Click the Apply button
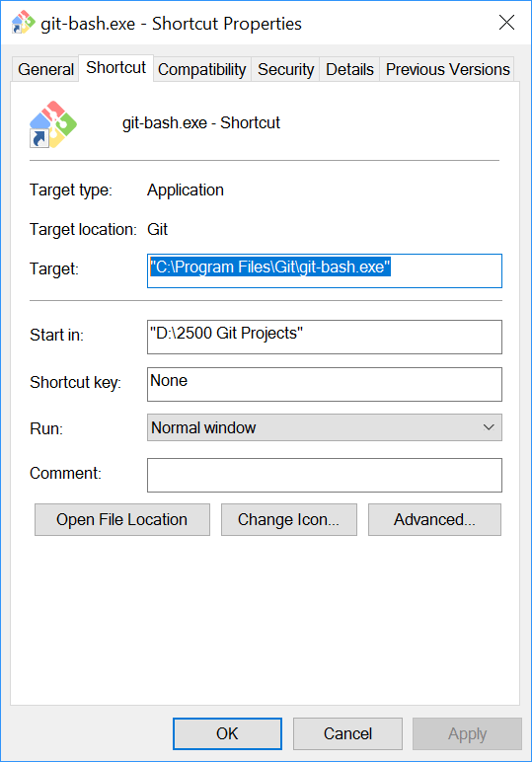 468,733
